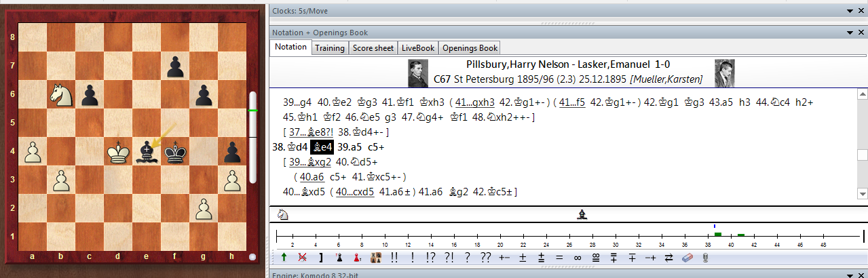Jump to move 39.a5 in notation

point(350,146)
